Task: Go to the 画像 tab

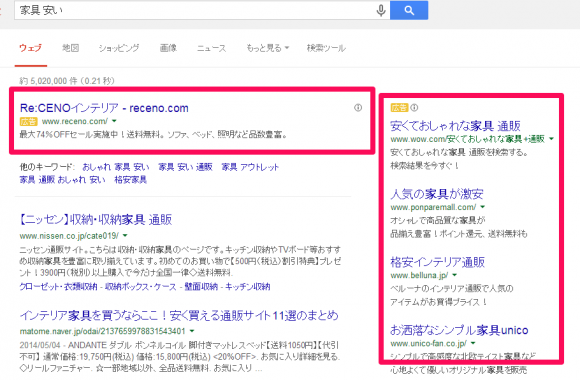Action: [168, 48]
